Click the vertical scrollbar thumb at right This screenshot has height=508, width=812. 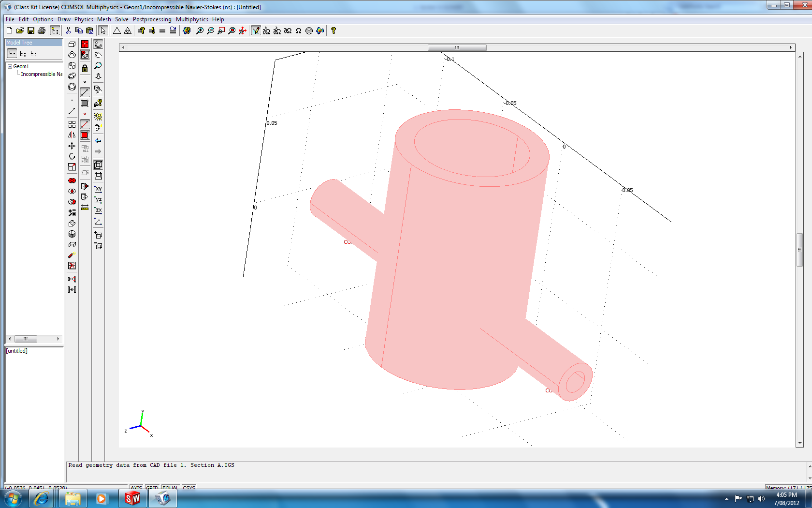799,250
